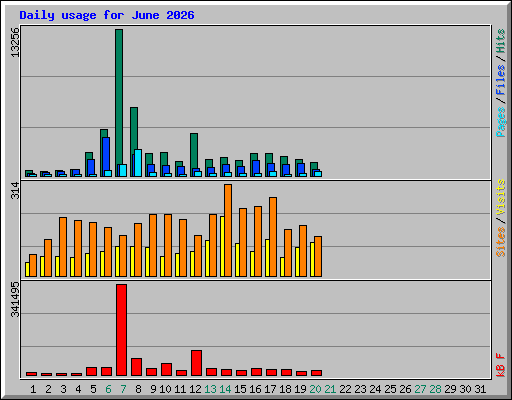This screenshot has width=512, height=400.
Task: Click day label 1 on x-axis
Action: click(x=33, y=389)
